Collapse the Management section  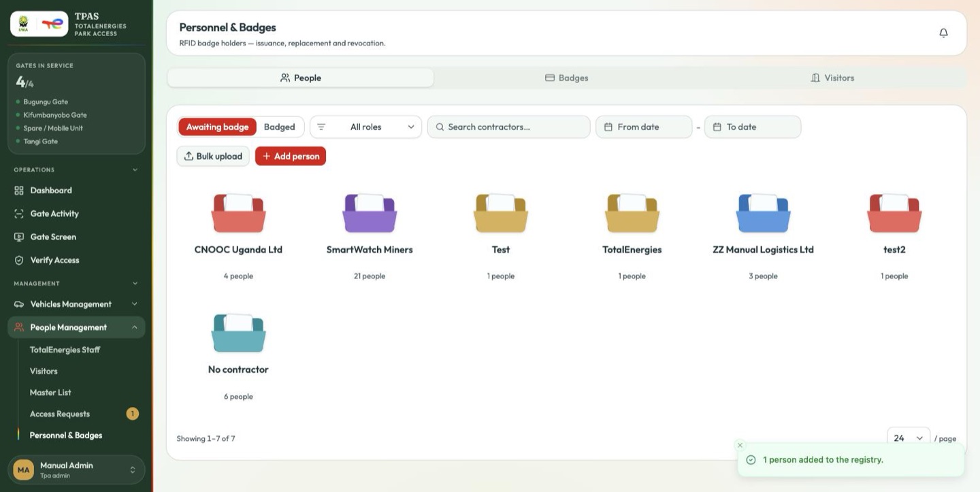point(135,284)
